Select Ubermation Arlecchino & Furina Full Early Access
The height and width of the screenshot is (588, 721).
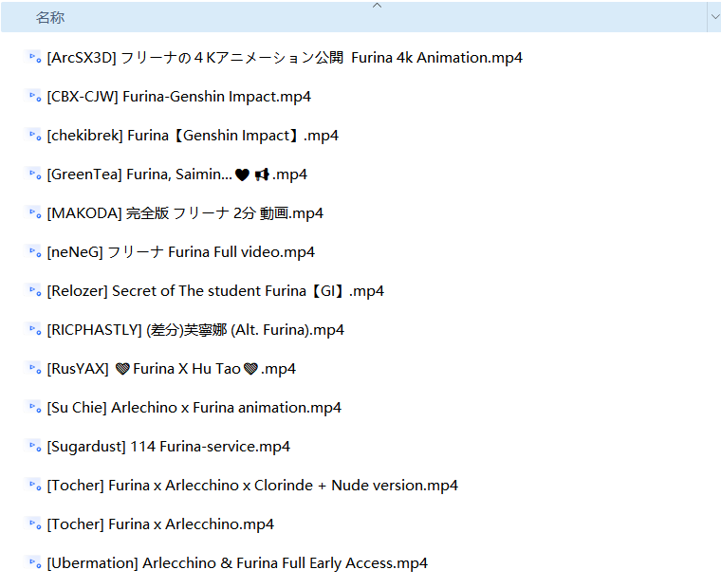(237, 563)
